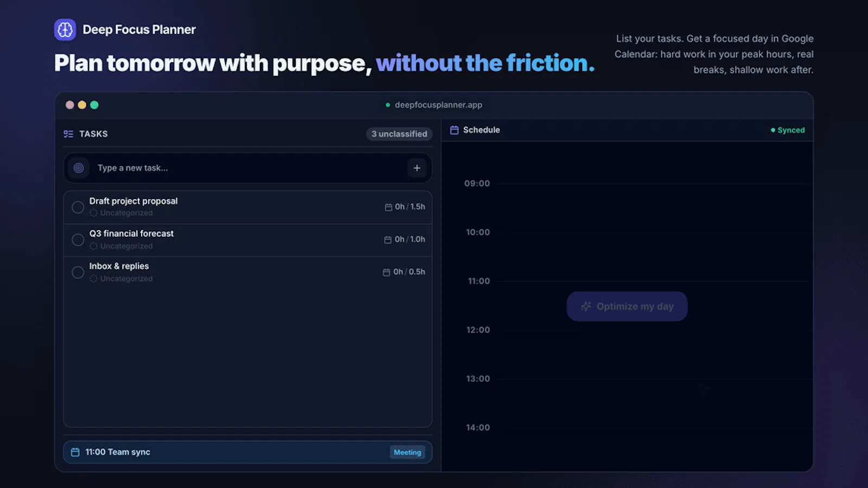
Task: Click the calendar icon beside Schedule
Action: (455, 130)
